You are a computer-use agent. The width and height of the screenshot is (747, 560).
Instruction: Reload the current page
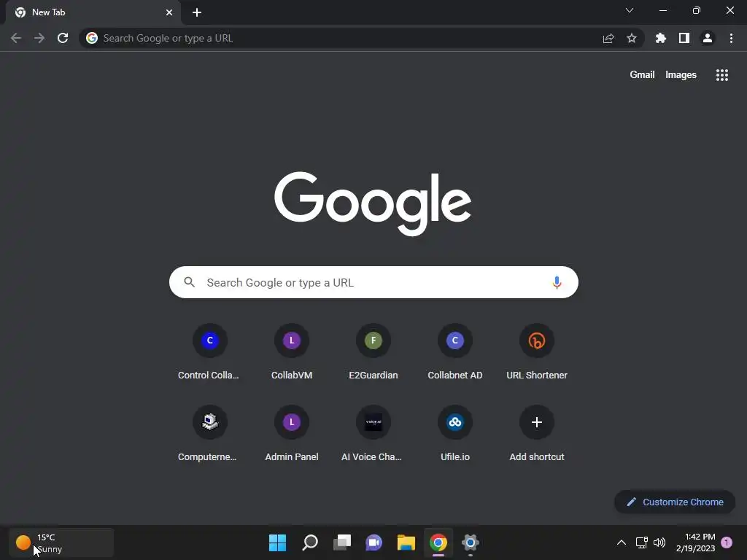coord(63,38)
